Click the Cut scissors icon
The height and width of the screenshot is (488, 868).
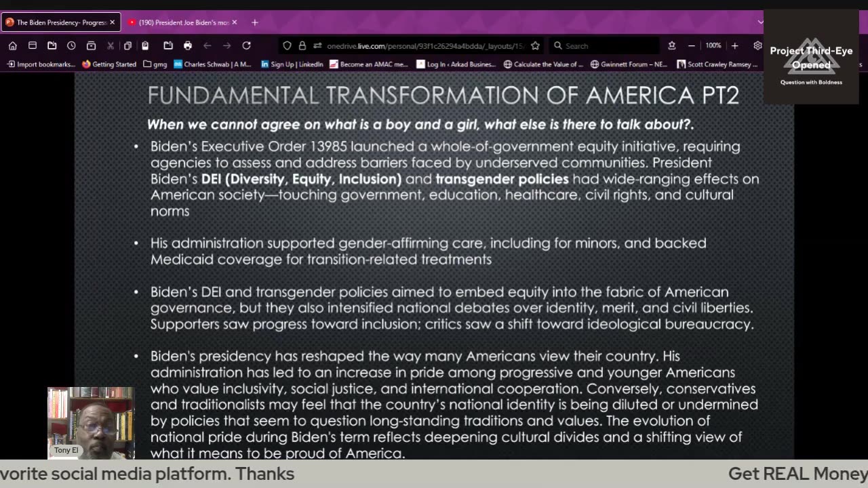[x=111, y=45]
